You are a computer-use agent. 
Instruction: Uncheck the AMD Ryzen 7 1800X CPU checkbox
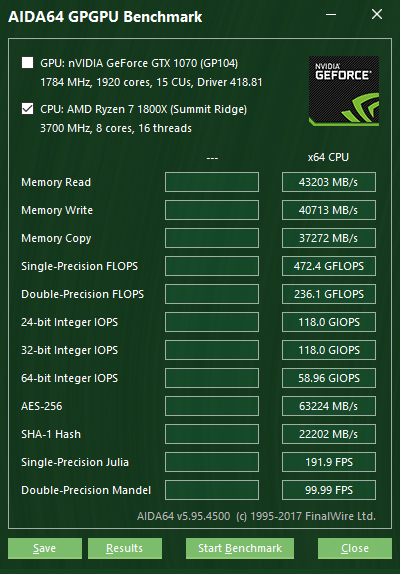tap(27, 109)
